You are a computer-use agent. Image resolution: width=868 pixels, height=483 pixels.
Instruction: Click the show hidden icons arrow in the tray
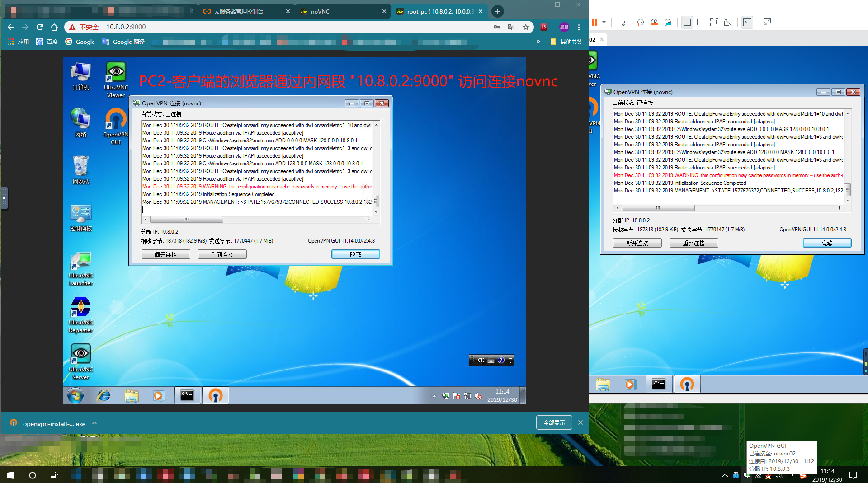coord(434,396)
